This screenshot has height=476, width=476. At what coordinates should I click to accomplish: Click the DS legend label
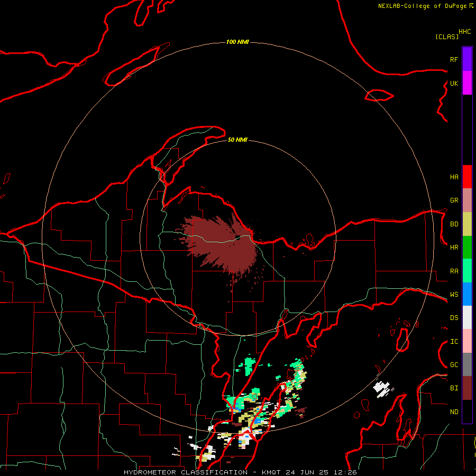tap(454, 318)
